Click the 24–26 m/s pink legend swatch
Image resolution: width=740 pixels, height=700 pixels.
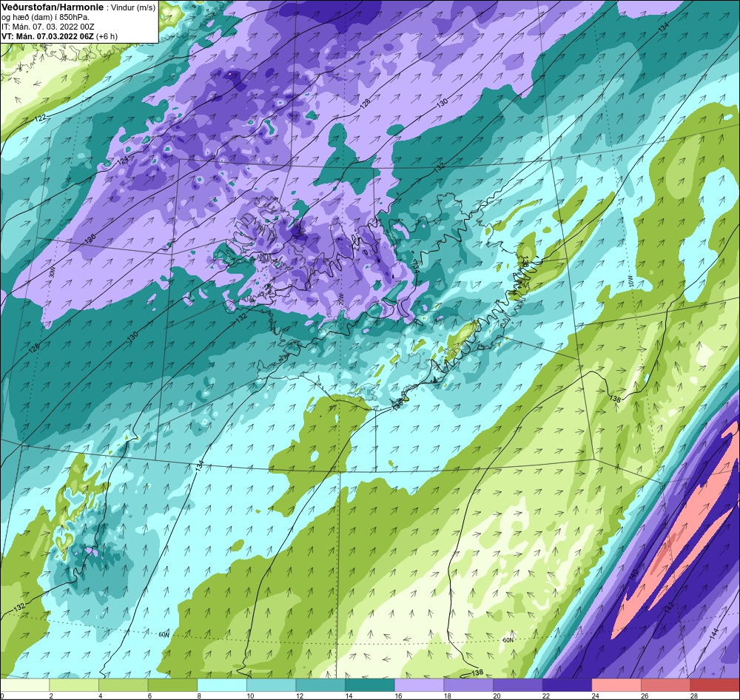616,685
